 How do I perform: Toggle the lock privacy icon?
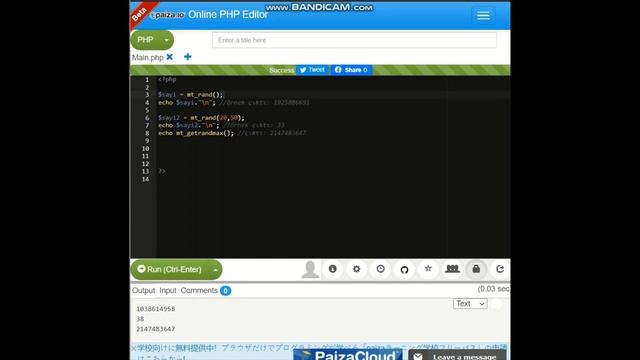[476, 269]
